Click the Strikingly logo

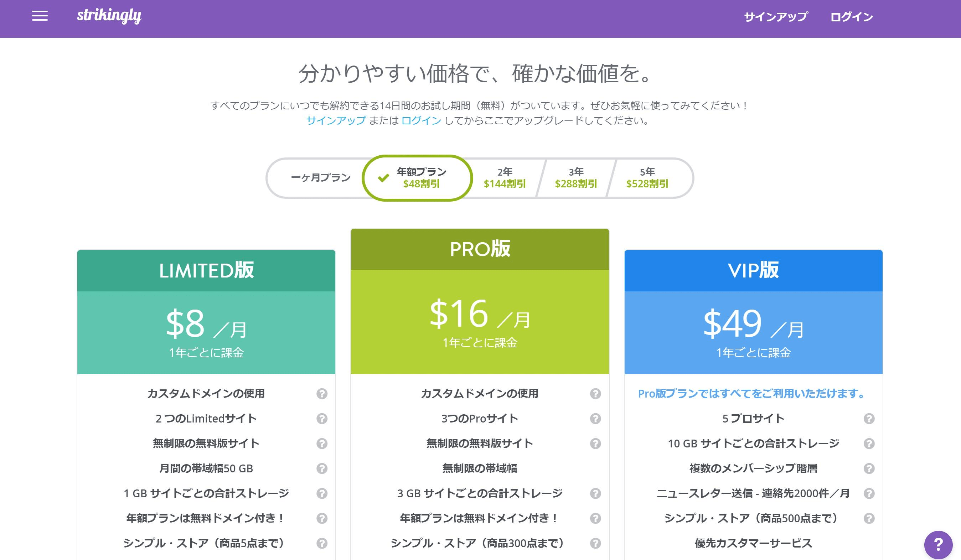click(110, 16)
